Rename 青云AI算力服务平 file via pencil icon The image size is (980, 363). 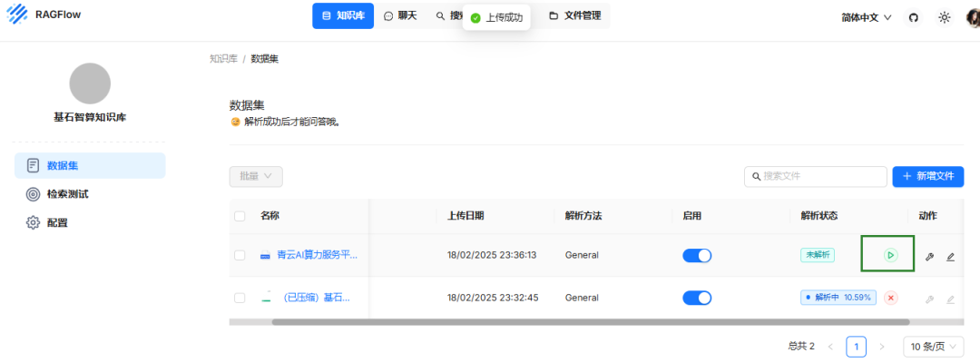(951, 256)
